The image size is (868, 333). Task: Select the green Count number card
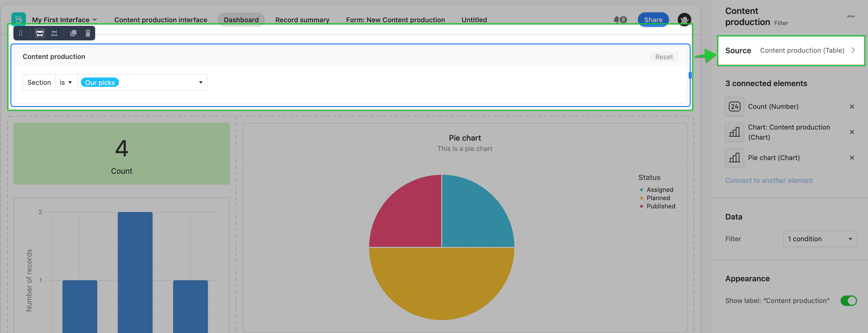pos(122,153)
